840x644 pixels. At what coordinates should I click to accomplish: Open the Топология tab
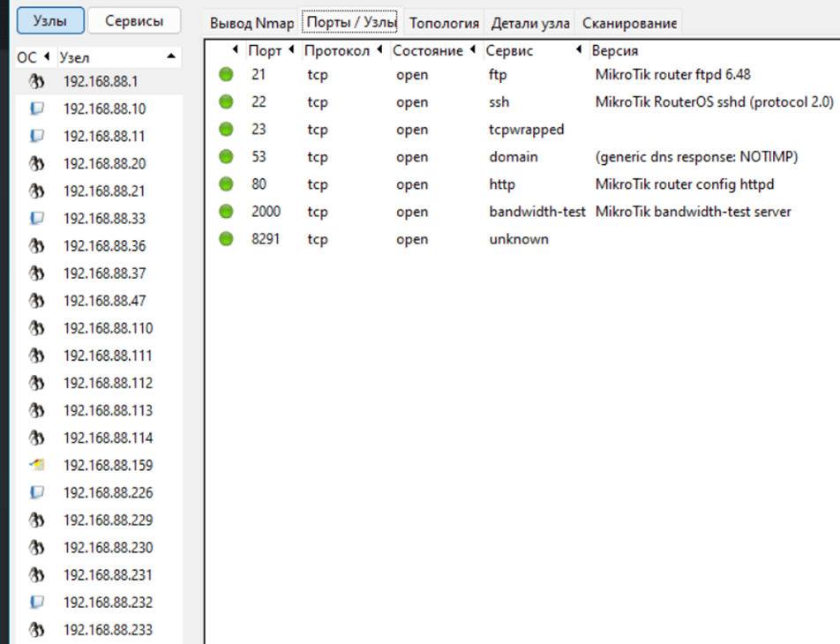pyautogui.click(x=444, y=23)
